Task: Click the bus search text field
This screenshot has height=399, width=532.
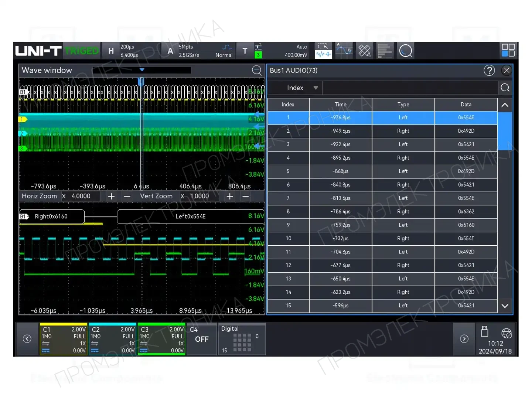Action: [410, 88]
